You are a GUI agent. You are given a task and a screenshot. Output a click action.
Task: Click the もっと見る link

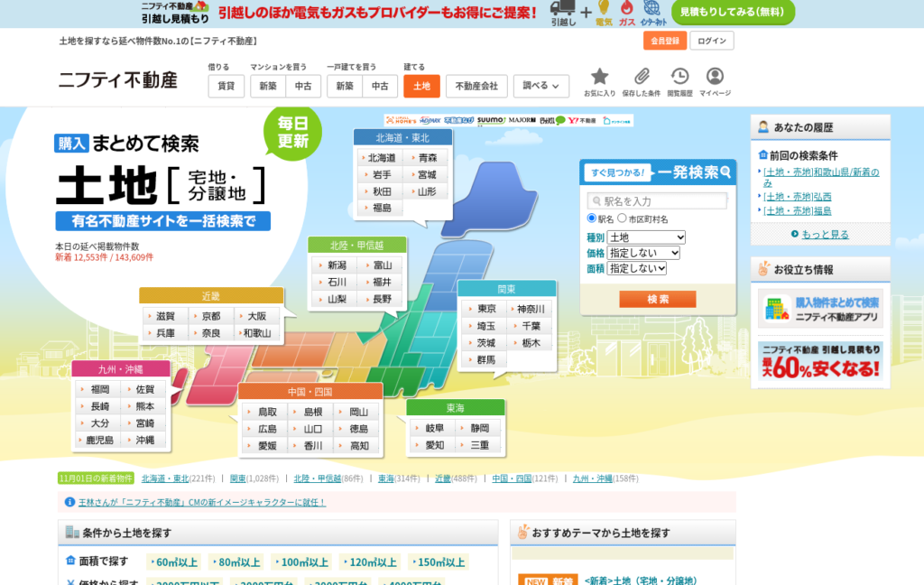(x=825, y=234)
